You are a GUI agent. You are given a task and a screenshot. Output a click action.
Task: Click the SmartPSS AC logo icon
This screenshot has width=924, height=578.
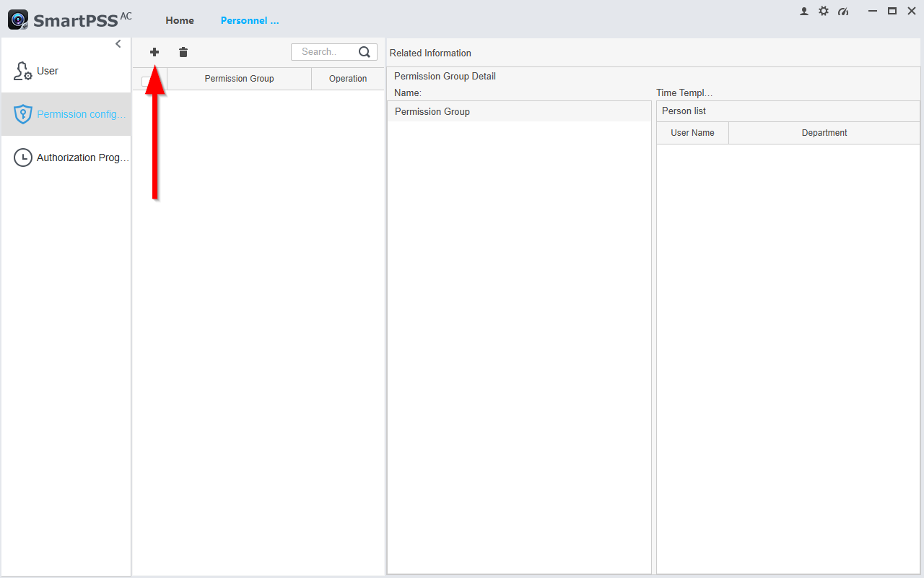click(x=19, y=20)
